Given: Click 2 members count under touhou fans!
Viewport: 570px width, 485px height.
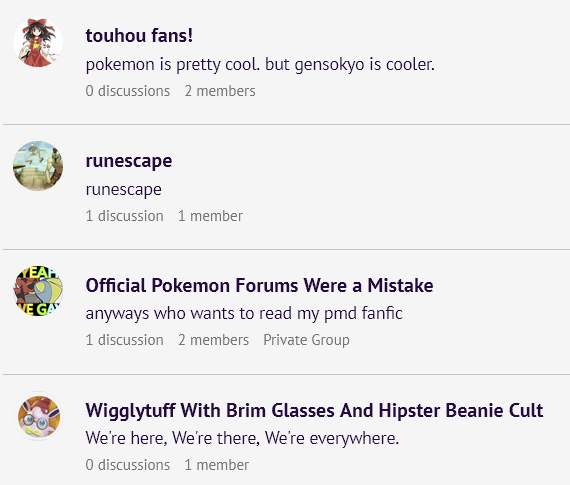Looking at the screenshot, I should (220, 91).
